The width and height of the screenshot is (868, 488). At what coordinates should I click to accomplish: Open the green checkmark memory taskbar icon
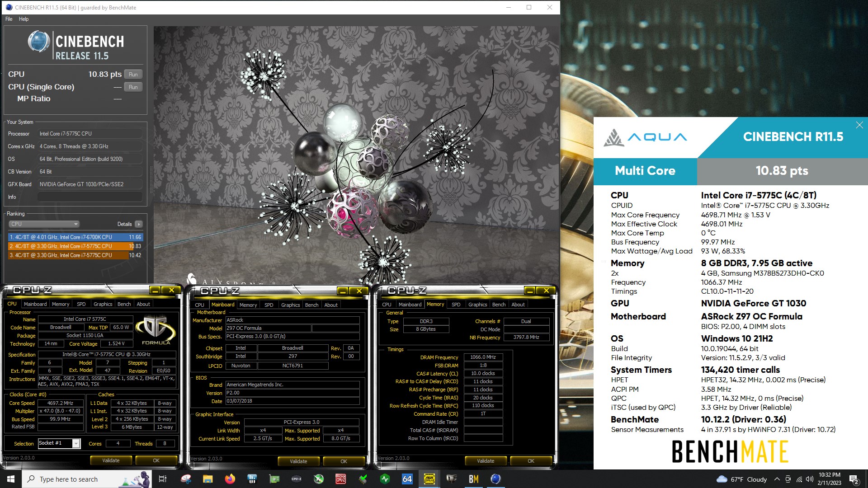click(363, 479)
